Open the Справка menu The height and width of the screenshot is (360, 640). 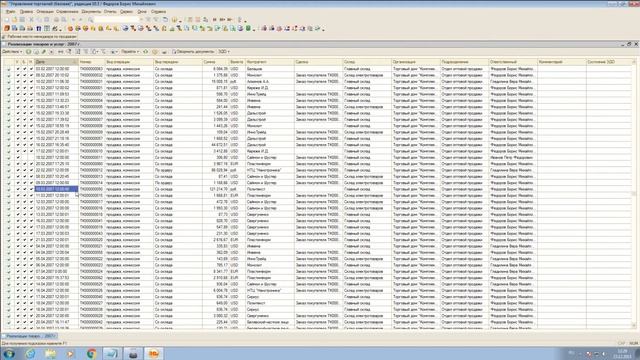(x=158, y=12)
